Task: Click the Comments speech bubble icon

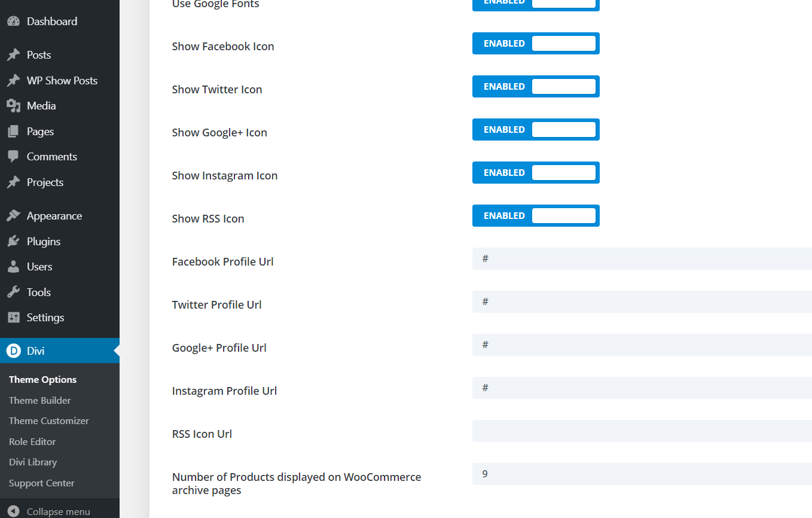Action: pyautogui.click(x=13, y=157)
